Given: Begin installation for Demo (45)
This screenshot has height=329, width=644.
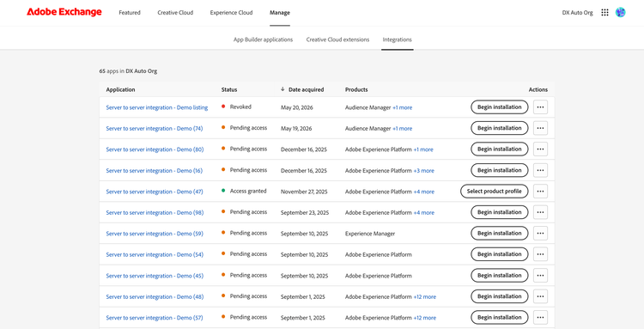Looking at the screenshot, I should pos(500,275).
